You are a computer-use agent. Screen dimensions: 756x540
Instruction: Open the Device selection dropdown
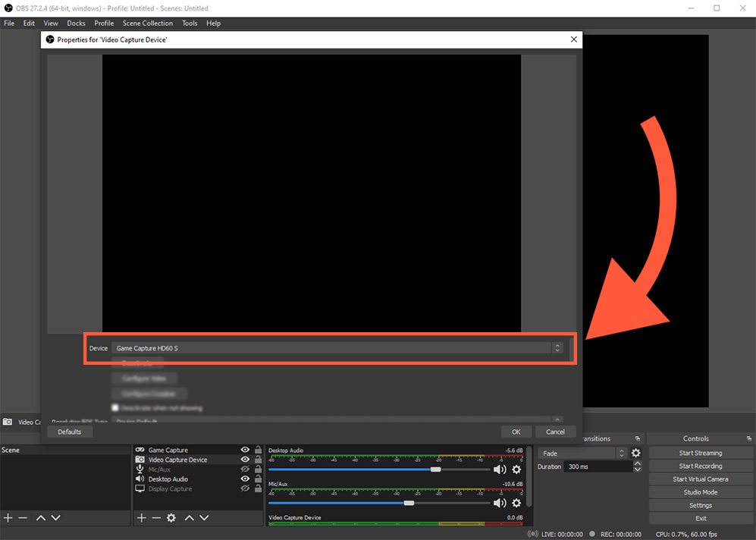557,348
